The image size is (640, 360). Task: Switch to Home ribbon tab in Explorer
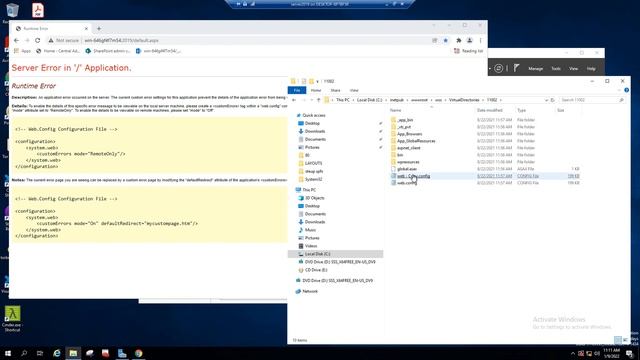[x=316, y=90]
